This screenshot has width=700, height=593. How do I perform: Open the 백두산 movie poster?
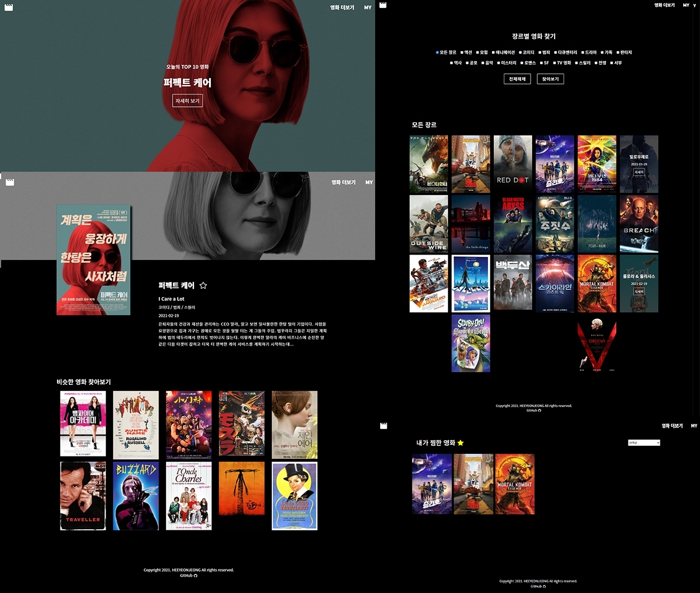[x=513, y=284]
